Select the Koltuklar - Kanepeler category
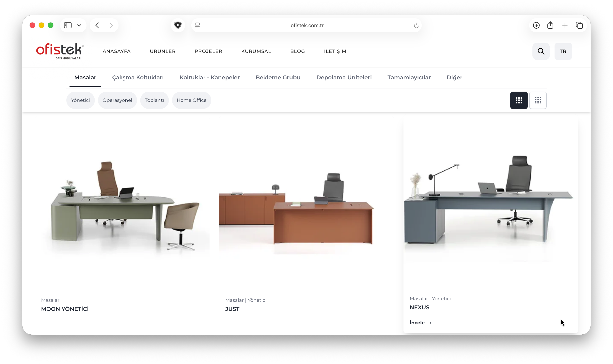 coord(209,77)
